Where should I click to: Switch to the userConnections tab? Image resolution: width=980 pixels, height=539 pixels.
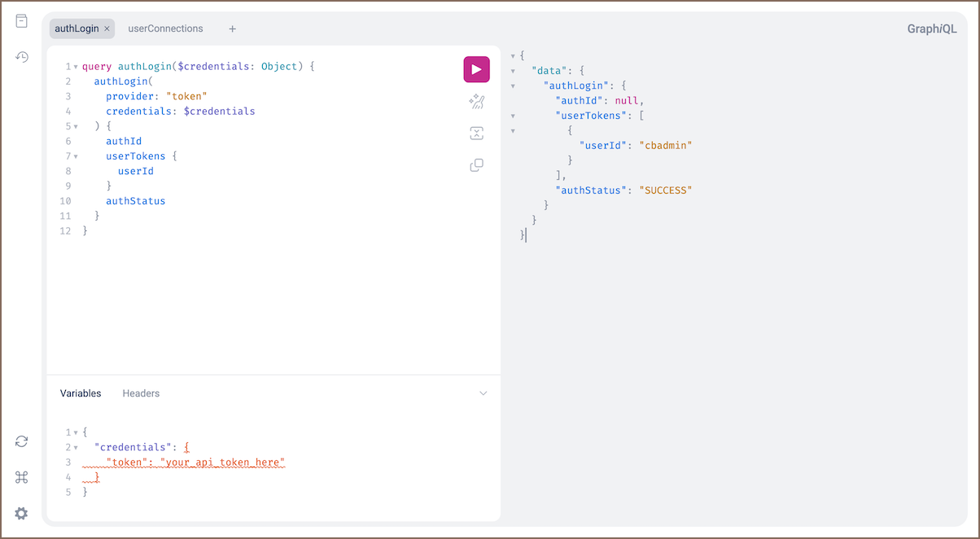click(165, 28)
